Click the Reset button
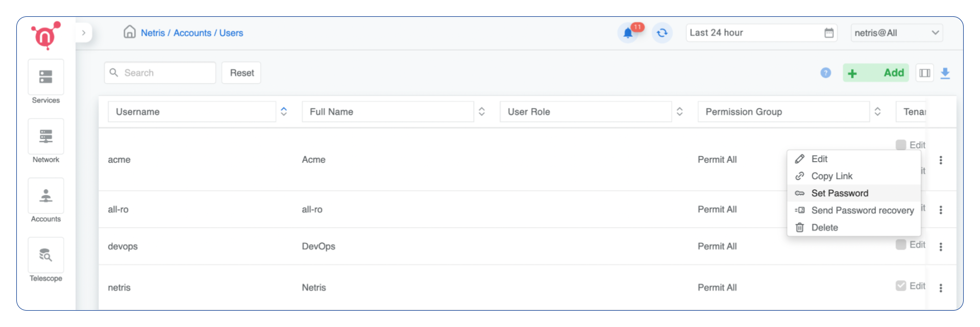Viewport: 980px width, 327px height. click(x=241, y=72)
